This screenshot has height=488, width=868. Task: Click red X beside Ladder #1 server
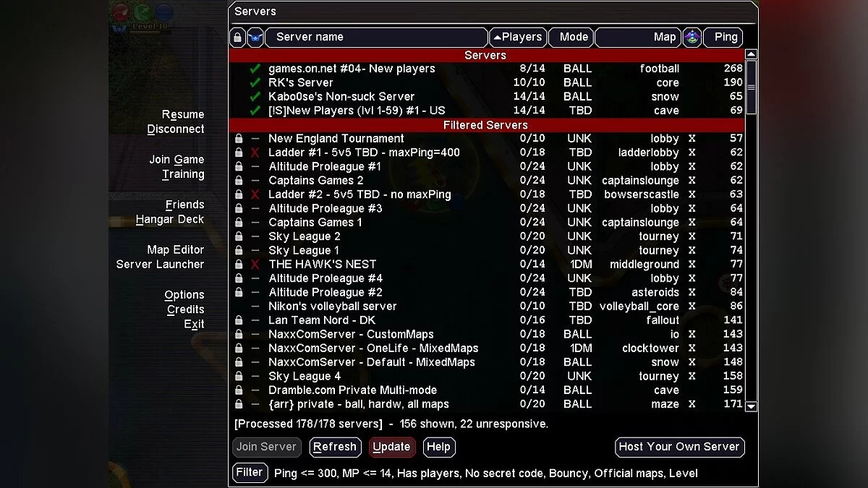(255, 153)
